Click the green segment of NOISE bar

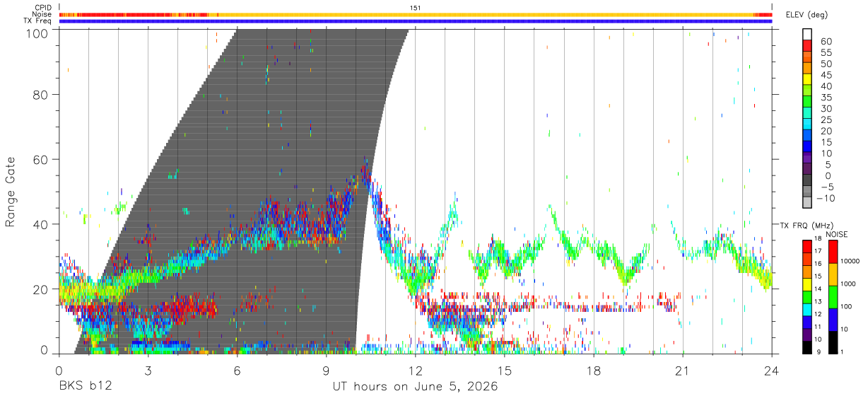click(x=832, y=296)
